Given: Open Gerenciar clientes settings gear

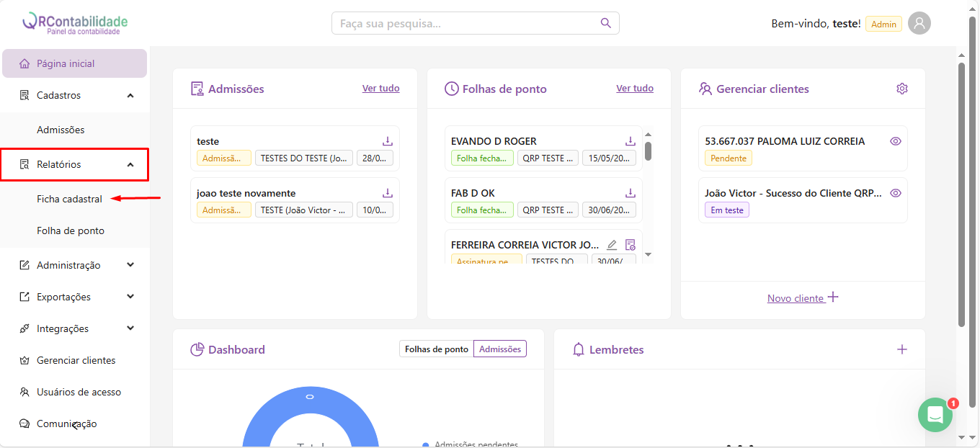Looking at the screenshot, I should [901, 89].
